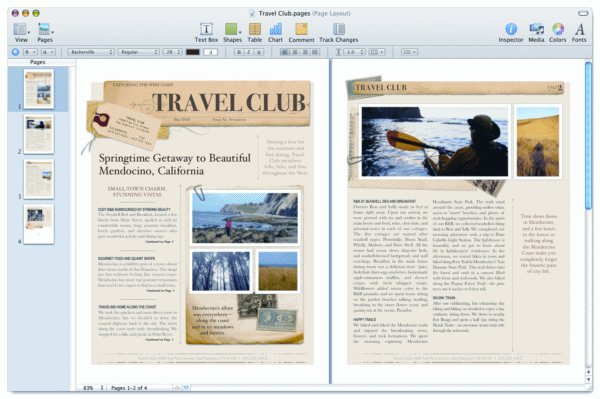
Task: Enable Track Changes from toolbar
Action: pos(339,32)
